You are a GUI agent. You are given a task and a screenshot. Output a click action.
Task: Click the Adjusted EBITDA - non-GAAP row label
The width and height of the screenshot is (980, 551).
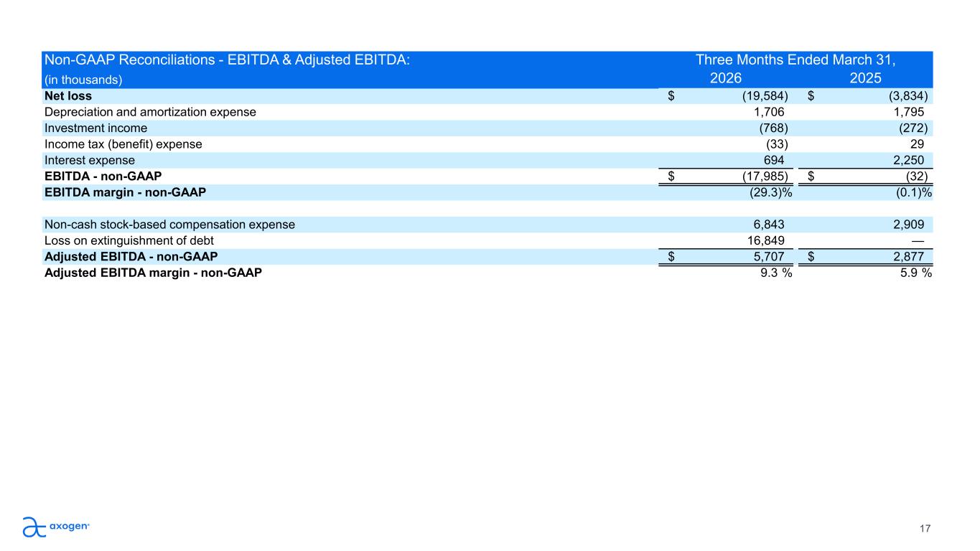[131, 256]
